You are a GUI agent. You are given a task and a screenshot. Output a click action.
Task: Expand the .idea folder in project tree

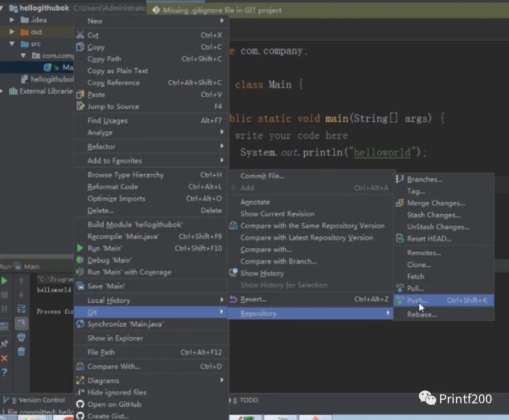(x=12, y=20)
